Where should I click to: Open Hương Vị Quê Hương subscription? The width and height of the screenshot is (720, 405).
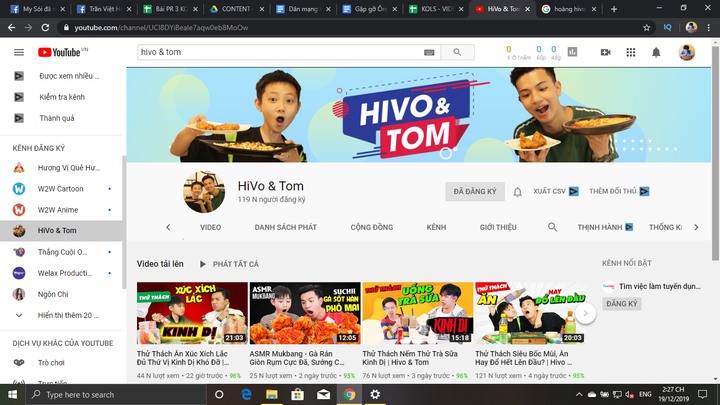point(62,168)
